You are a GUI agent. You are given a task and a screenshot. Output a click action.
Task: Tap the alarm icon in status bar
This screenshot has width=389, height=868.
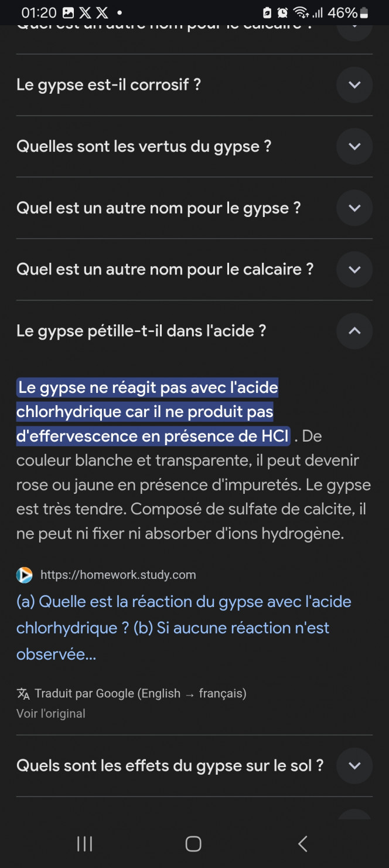282,12
